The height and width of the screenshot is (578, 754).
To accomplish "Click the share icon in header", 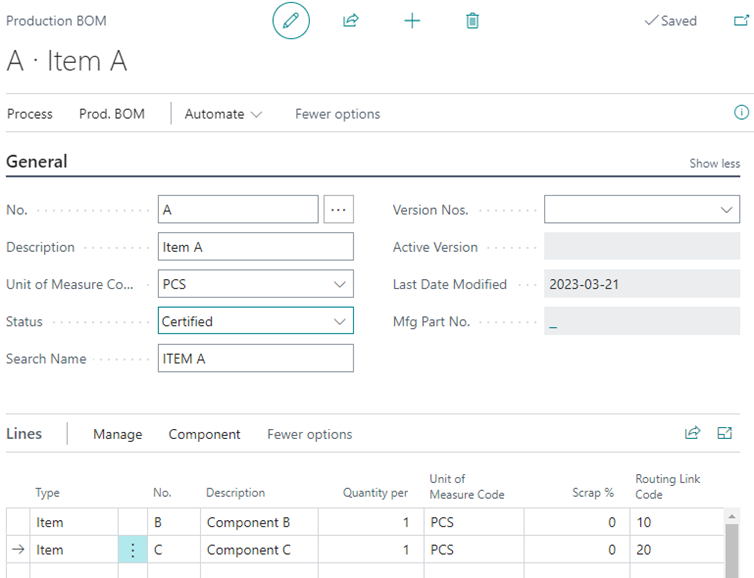I will [351, 21].
